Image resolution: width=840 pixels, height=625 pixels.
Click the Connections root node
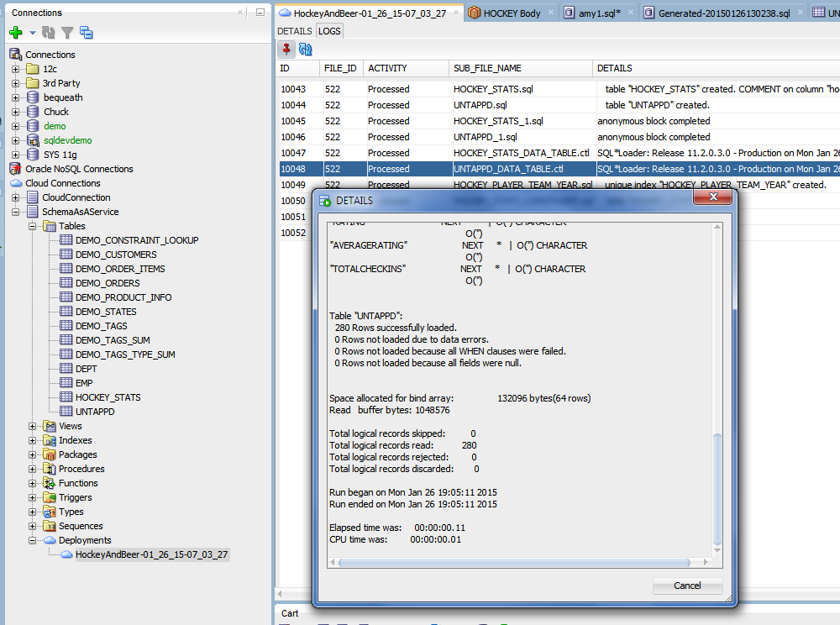[x=50, y=55]
